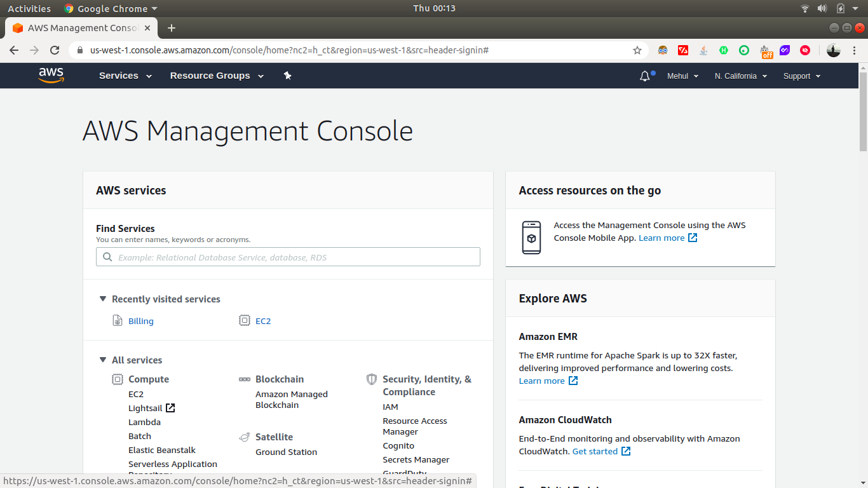Click the Compute category heading
Viewport: 868px width, 488px height.
tap(149, 379)
